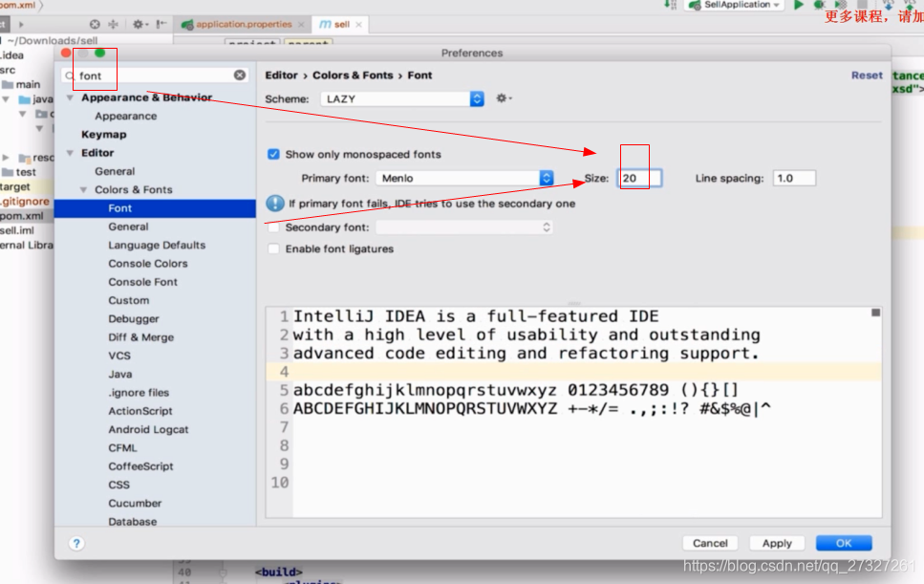Open the Secondary font dropdown
The image size is (924, 584).
464,227
